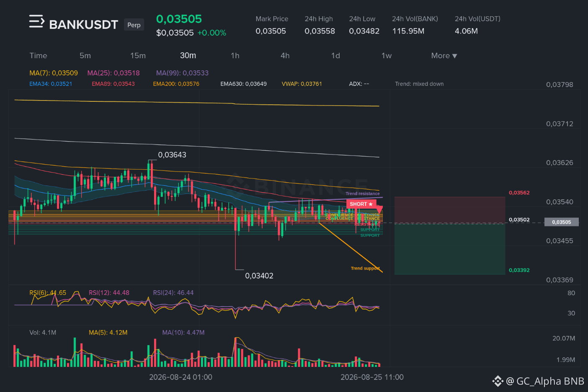
Task: Click the RSI(12): 44.48 label
Action: pyautogui.click(x=109, y=293)
